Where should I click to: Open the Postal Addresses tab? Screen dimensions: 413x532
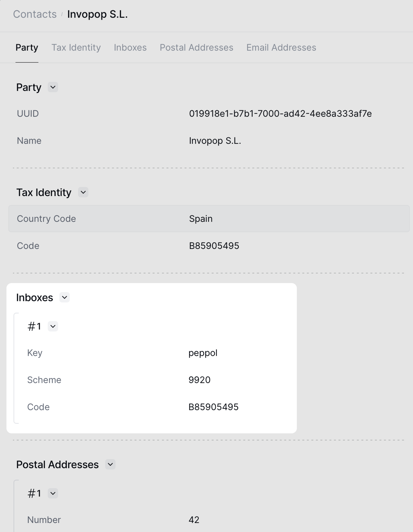click(196, 47)
